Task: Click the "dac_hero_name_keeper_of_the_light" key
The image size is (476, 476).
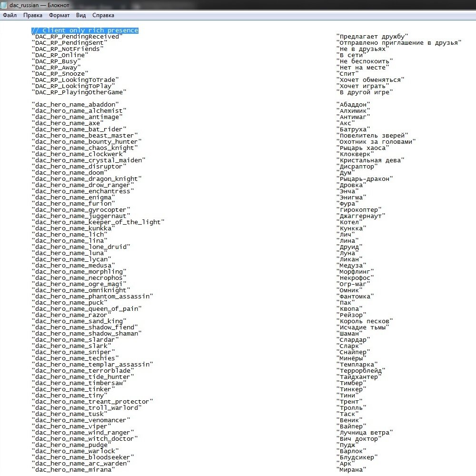Action: pyautogui.click(x=98, y=222)
